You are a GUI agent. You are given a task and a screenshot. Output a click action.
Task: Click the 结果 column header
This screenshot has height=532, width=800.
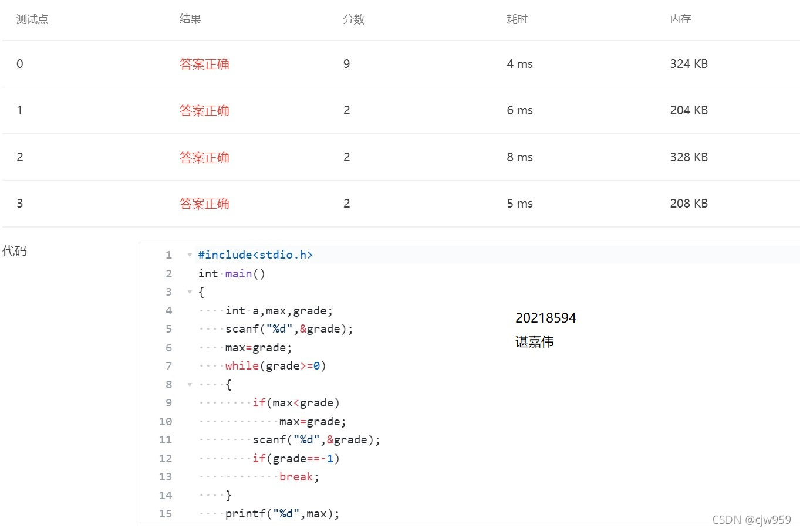click(190, 19)
